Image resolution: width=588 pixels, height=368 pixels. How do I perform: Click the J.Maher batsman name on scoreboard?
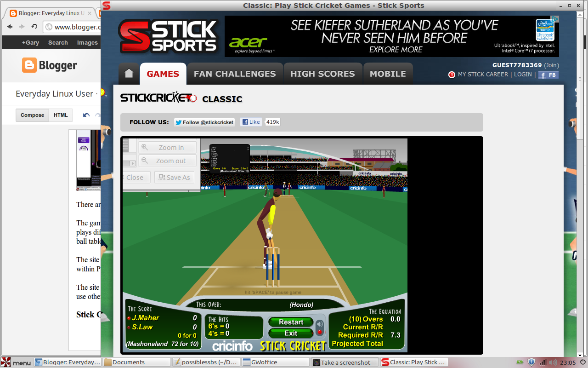(146, 318)
